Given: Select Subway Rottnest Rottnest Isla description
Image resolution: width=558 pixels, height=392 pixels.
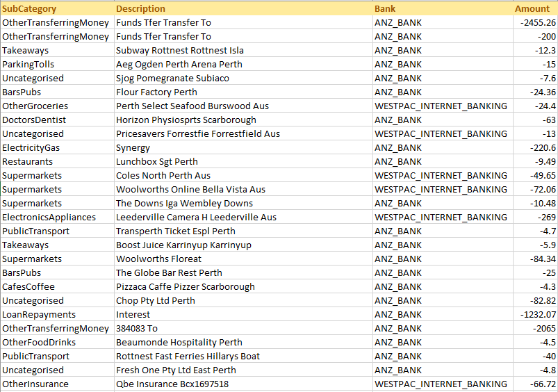Looking at the screenshot, I should 243,50.
